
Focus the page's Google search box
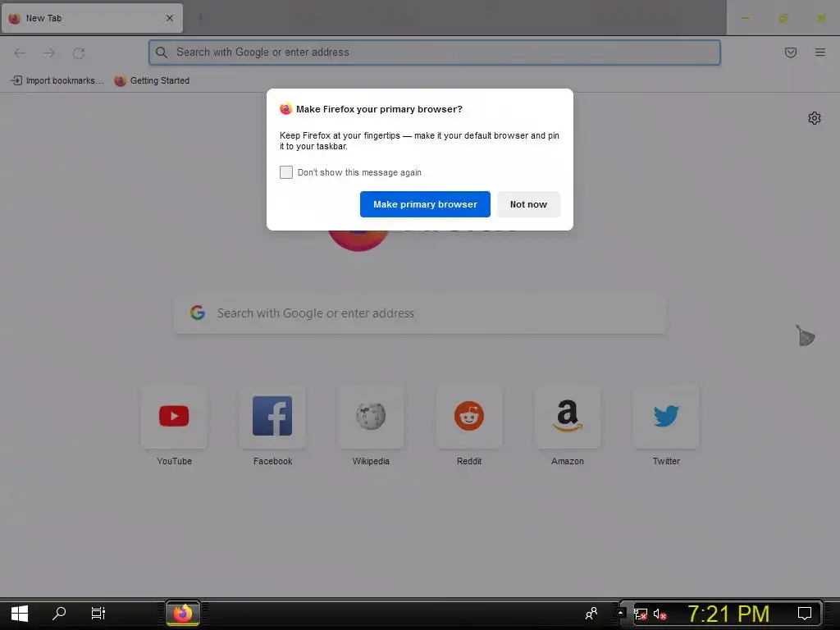tap(420, 313)
